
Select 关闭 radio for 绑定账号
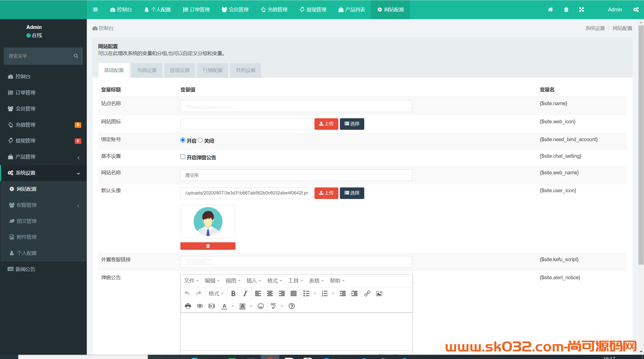tap(200, 140)
